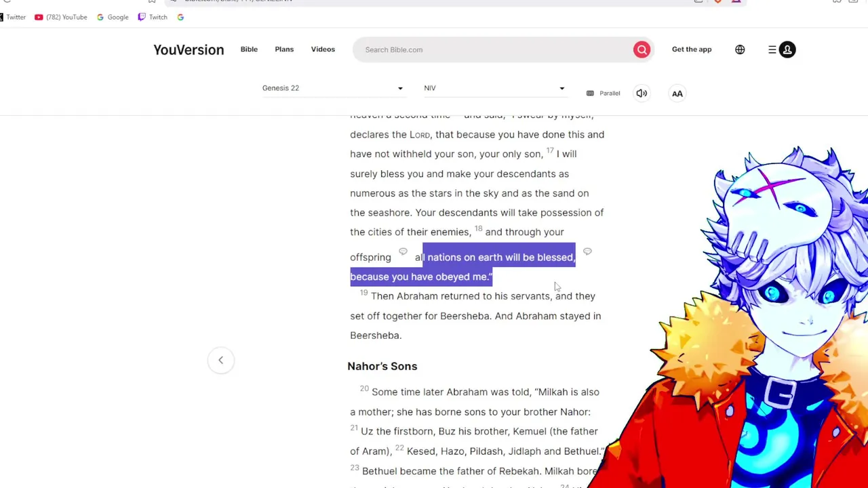
Task: Click verse text 'Then Abraham returned to his servants'
Action: tap(460, 296)
